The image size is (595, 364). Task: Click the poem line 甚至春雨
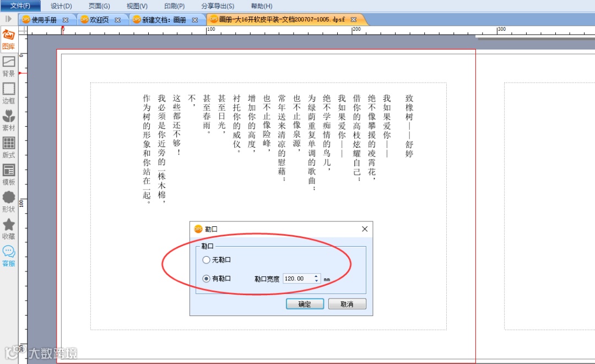(x=207, y=114)
